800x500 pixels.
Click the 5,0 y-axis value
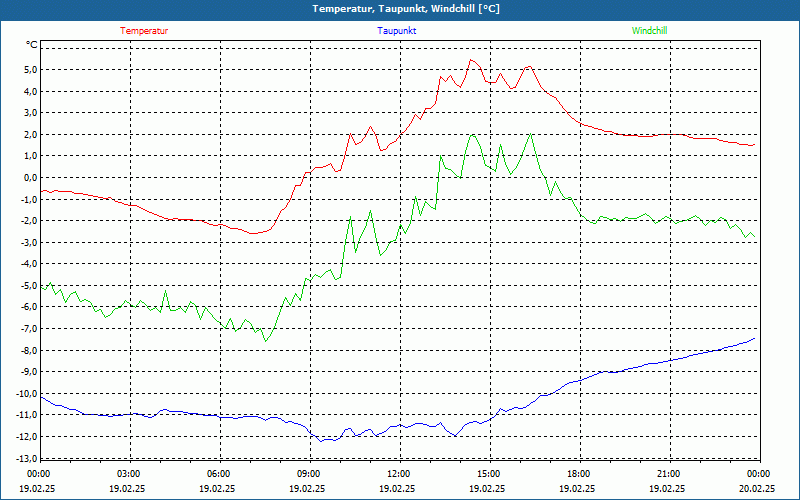[x=30, y=69]
